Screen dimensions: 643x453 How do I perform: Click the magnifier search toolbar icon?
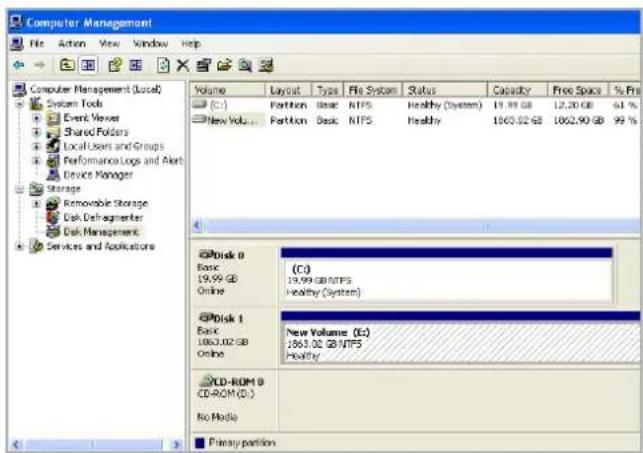(245, 65)
